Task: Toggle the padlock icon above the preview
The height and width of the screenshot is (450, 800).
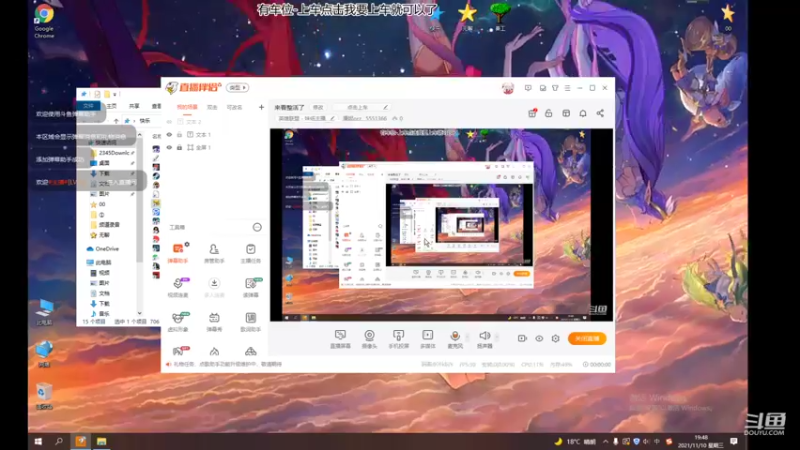Action: 548,113
